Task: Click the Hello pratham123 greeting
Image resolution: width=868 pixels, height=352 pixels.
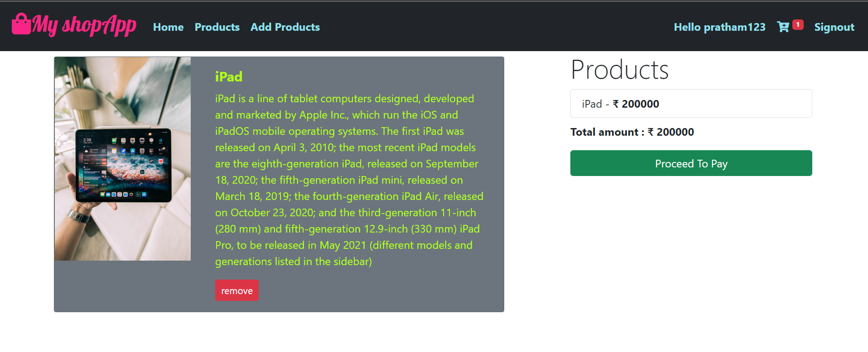Action: coord(719,27)
